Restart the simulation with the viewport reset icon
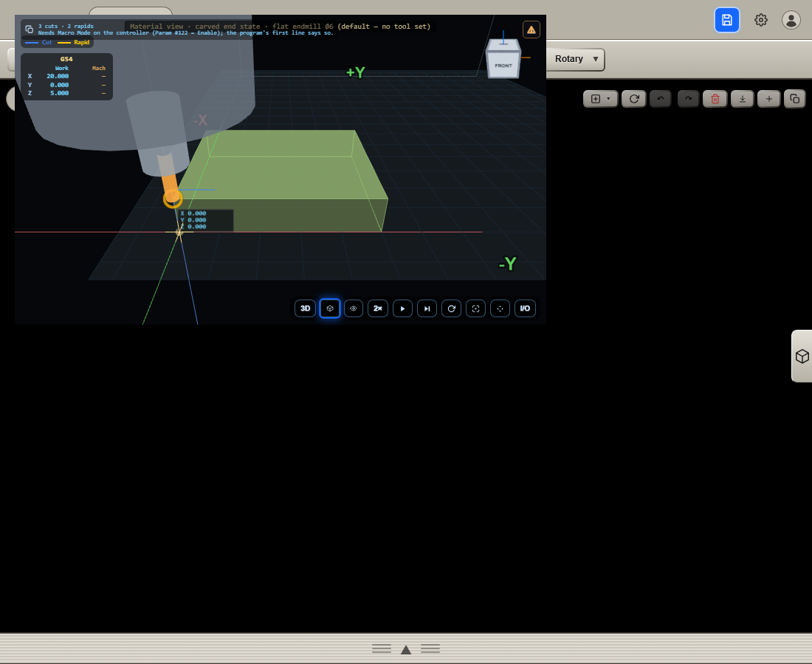 coord(452,308)
